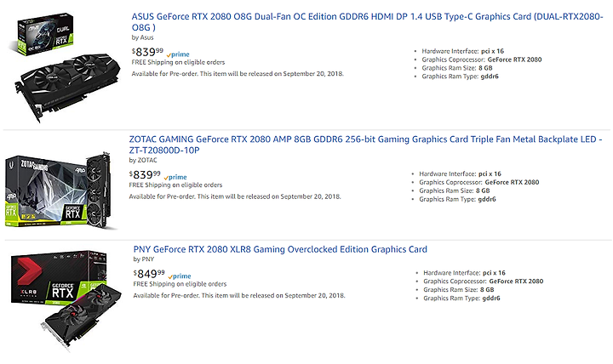This screenshot has height=364, width=613.
Task: Click 'FREE Shipping on eligible orders' under ASUS card
Action: point(178,62)
